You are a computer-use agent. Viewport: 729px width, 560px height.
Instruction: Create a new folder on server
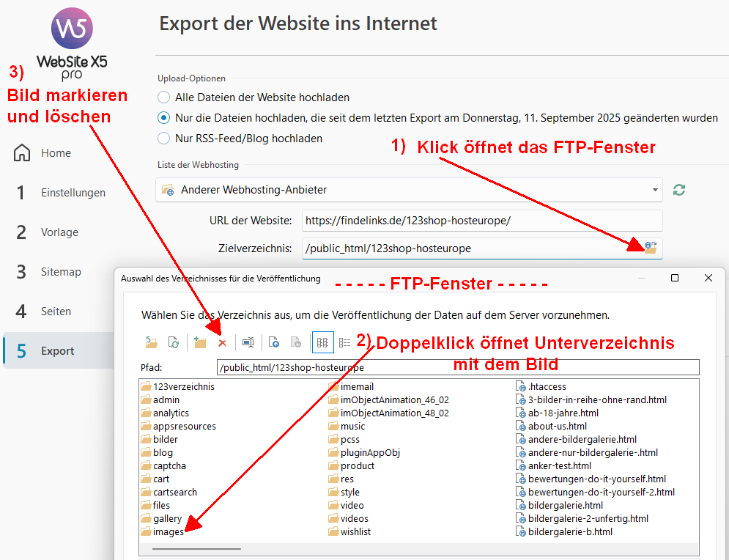coord(200,343)
